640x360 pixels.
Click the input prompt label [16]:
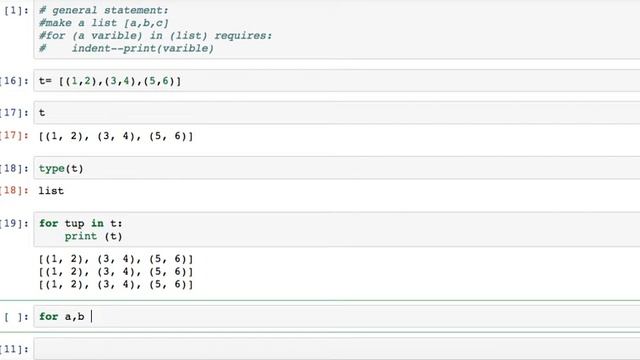[14, 81]
